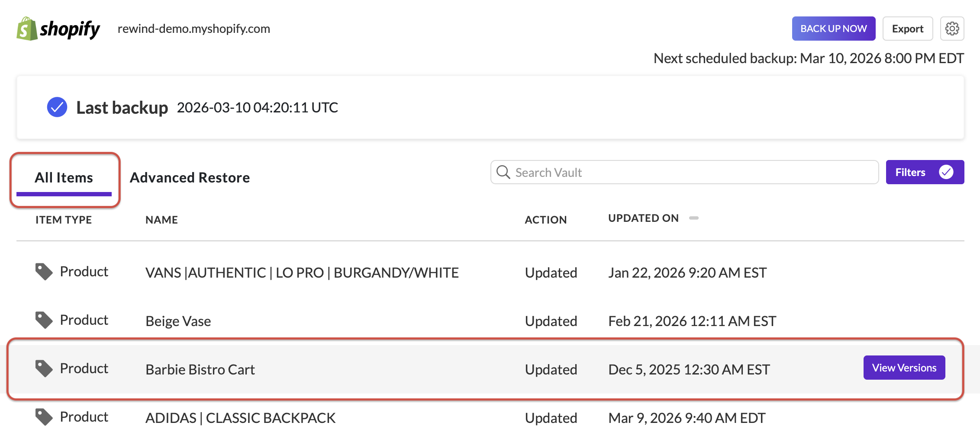Screen dimensions: 980x448
Task: Click the tag icon next to Barbie Bistro Cart
Action: coord(43,368)
